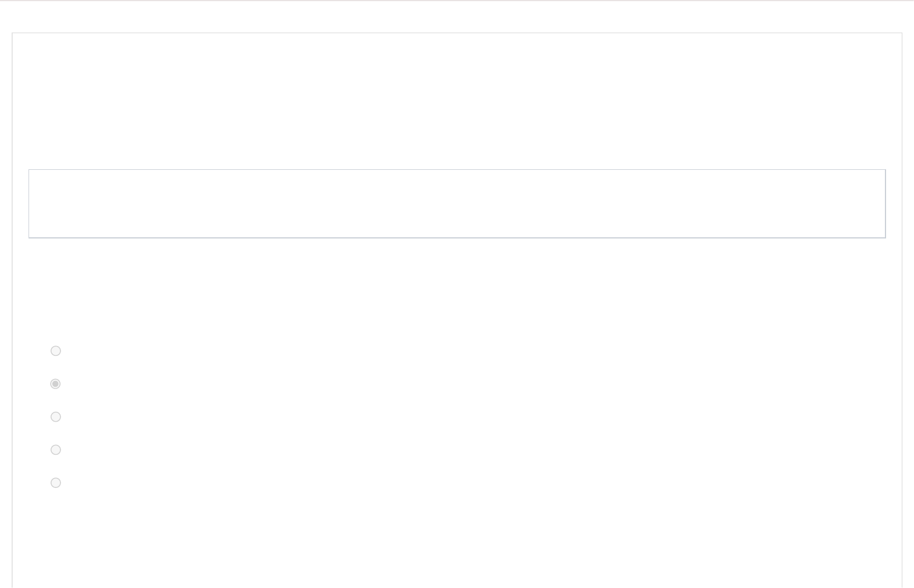Click inside the large bordered text box
This screenshot has width=914, height=588.
click(457, 204)
